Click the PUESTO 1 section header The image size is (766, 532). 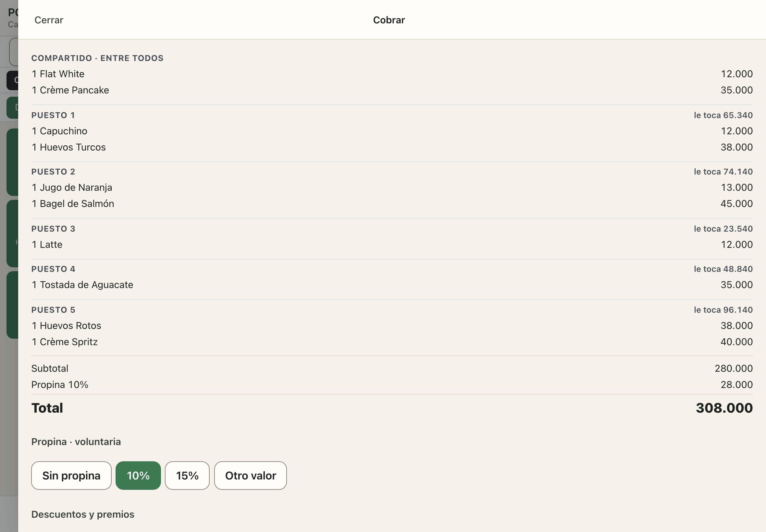(x=53, y=115)
